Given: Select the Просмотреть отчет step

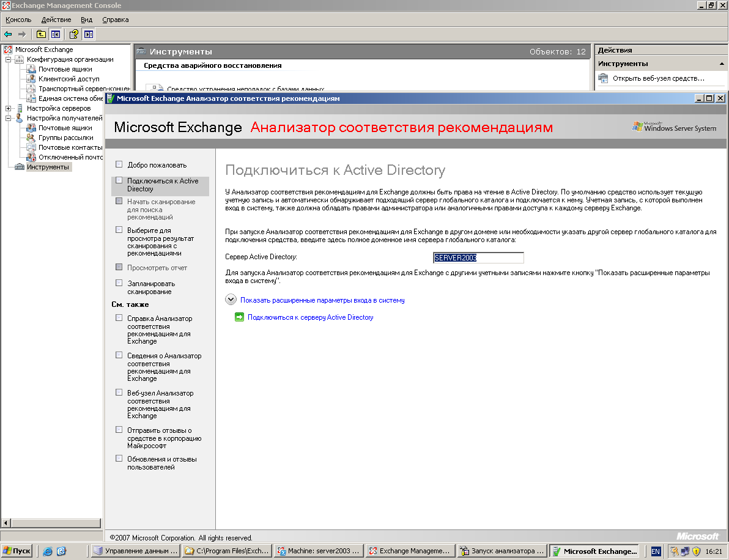Looking at the screenshot, I should (157, 268).
